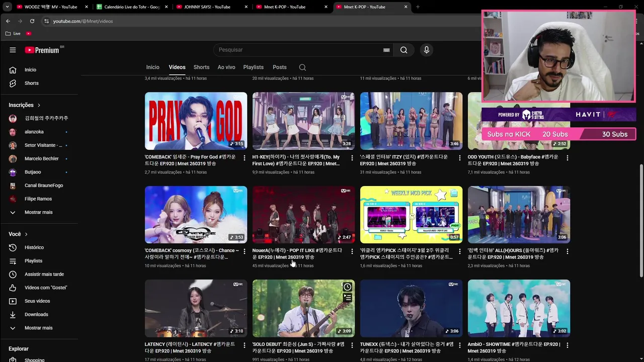Expand the Inscrições section chevron
Screen dimensions: 644x362
(39, 105)
